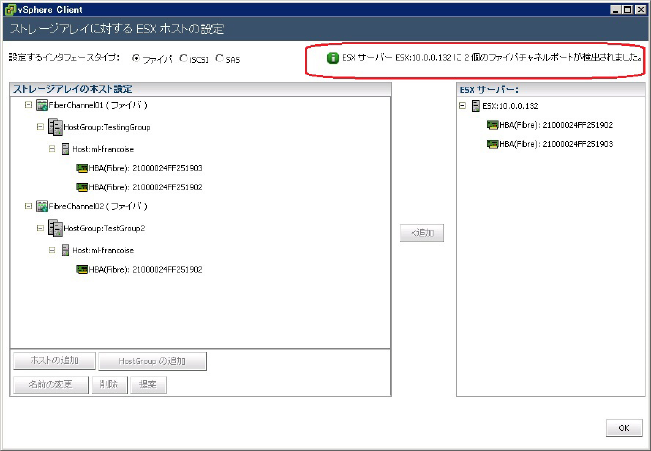Screen dimensions: 651x451
Task: Select HBA(Fibre): 21000024FF251902 under TestGroup2
Action: (x=145, y=270)
